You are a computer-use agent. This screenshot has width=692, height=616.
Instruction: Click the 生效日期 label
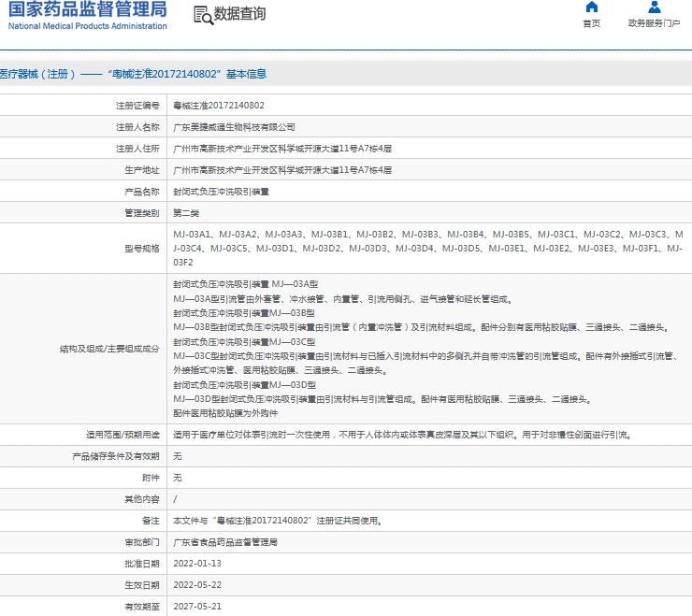pyautogui.click(x=141, y=585)
